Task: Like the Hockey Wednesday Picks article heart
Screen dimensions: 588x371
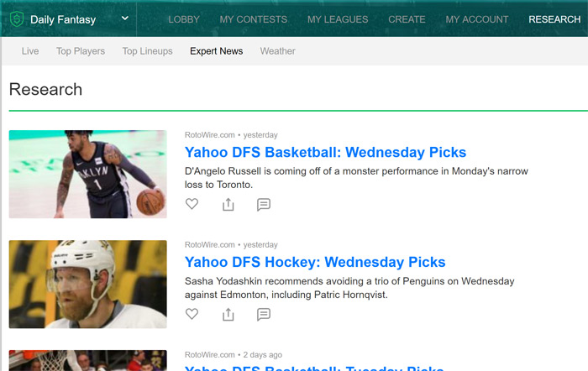Action: coord(192,314)
